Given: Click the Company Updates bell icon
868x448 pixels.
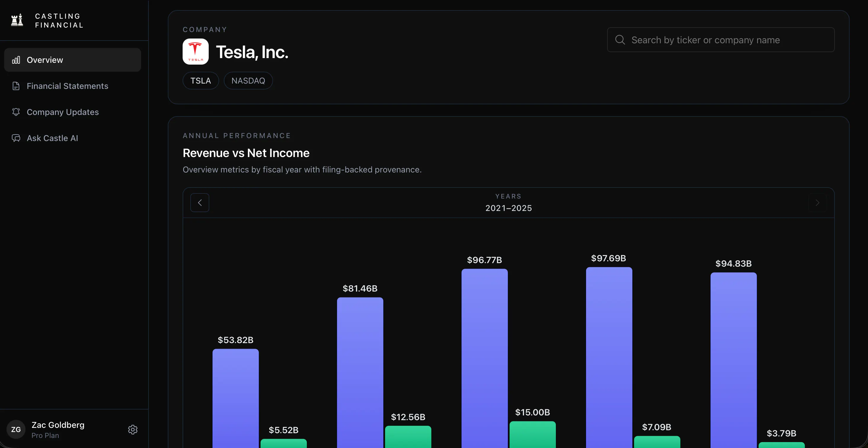Looking at the screenshot, I should [x=16, y=112].
